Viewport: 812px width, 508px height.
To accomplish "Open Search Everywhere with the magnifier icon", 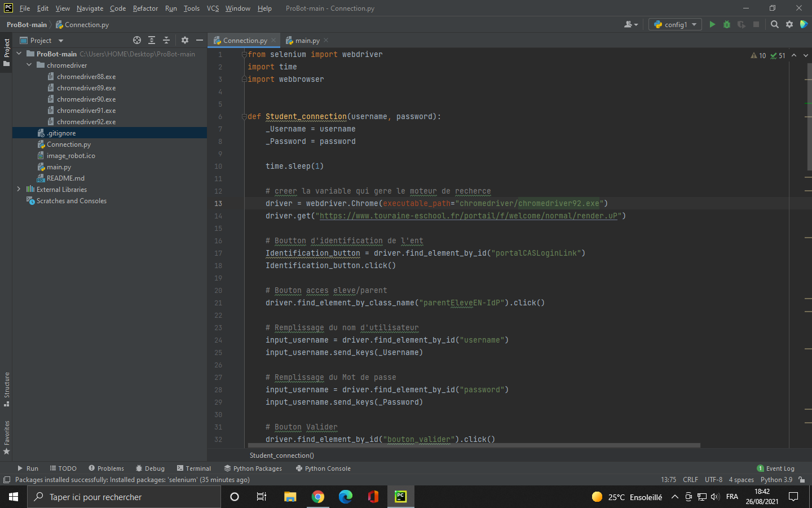I will coord(774,24).
